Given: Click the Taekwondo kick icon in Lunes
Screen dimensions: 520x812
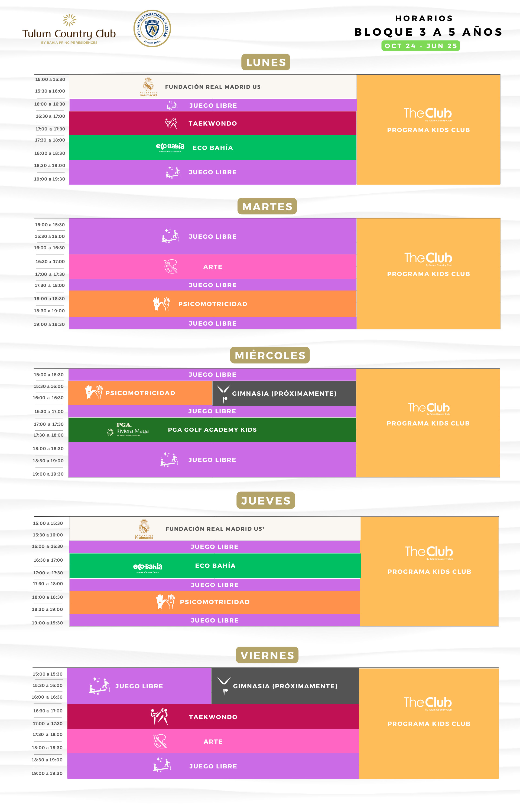Looking at the screenshot, I should pos(171,123).
